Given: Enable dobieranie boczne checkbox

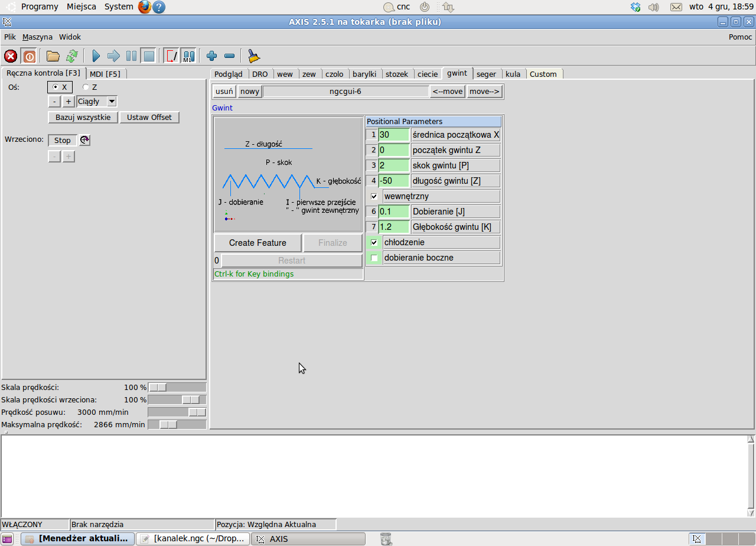Looking at the screenshot, I should (374, 258).
